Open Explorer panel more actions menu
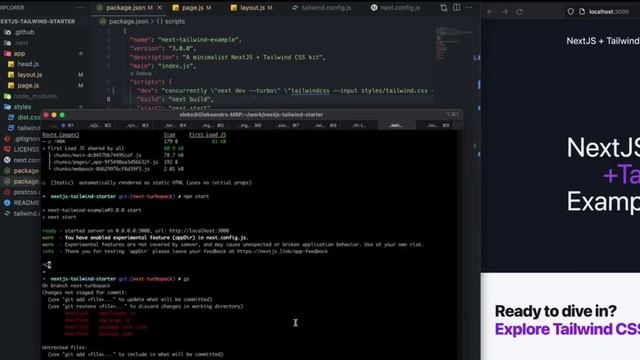640x360 pixels. coord(80,7)
